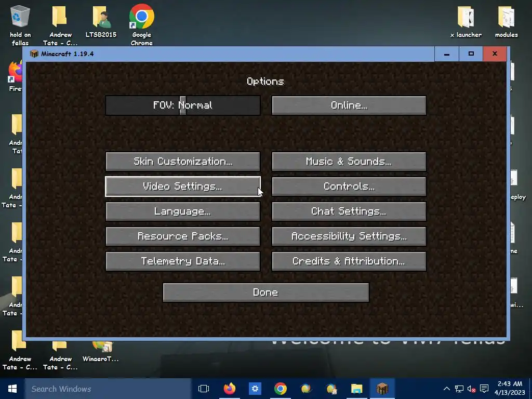Close the Minecraft 1.19.4 window

coord(495,54)
